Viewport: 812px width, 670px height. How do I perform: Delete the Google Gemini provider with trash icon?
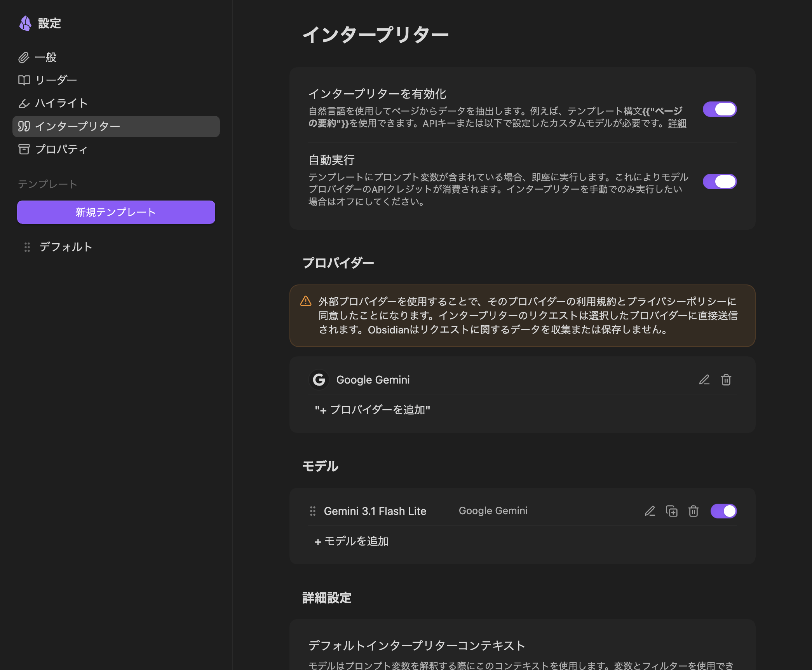(x=726, y=380)
